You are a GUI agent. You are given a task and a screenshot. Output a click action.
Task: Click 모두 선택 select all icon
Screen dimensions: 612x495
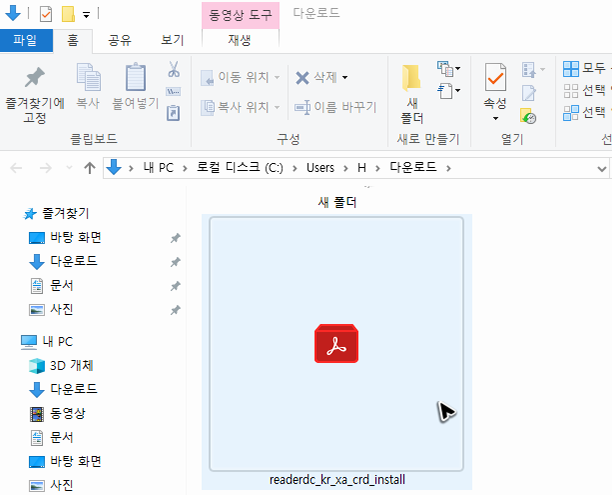click(571, 69)
